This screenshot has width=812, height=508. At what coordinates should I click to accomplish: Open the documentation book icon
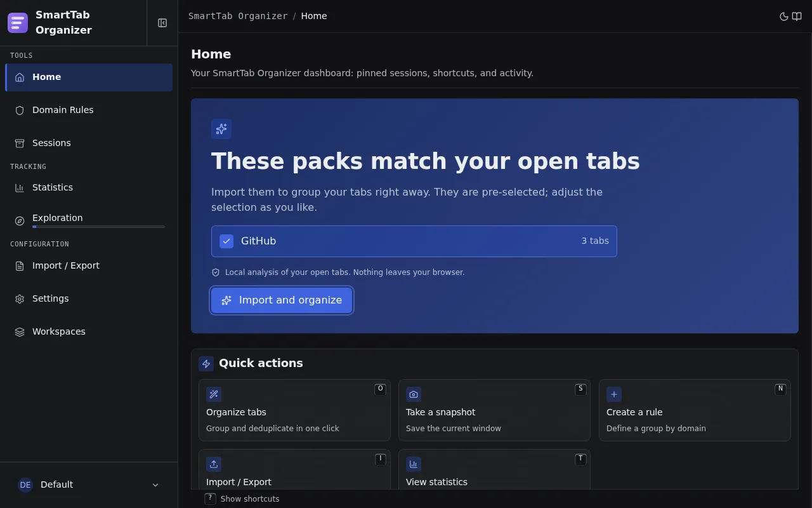[x=797, y=17]
